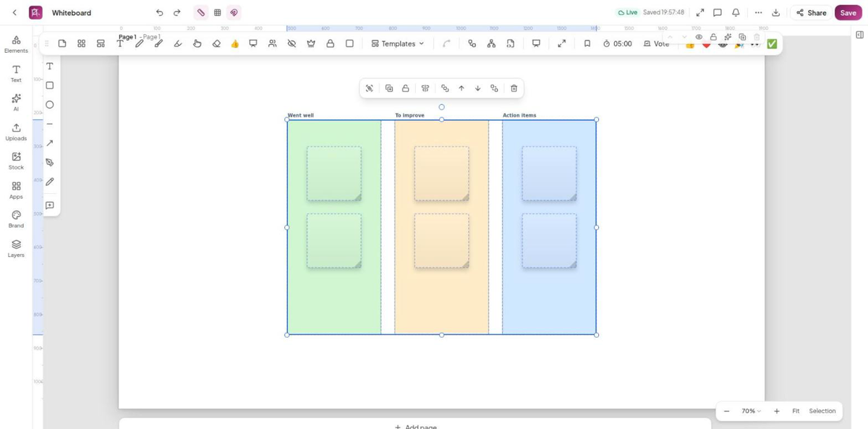Go back with the left chevron
Viewport: 868px width, 429px height.
pos(14,12)
